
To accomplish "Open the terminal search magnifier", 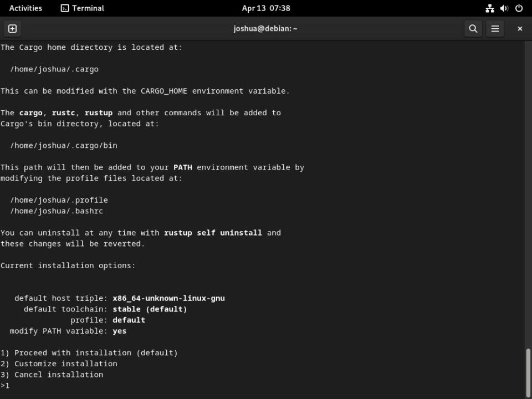I will 473,28.
